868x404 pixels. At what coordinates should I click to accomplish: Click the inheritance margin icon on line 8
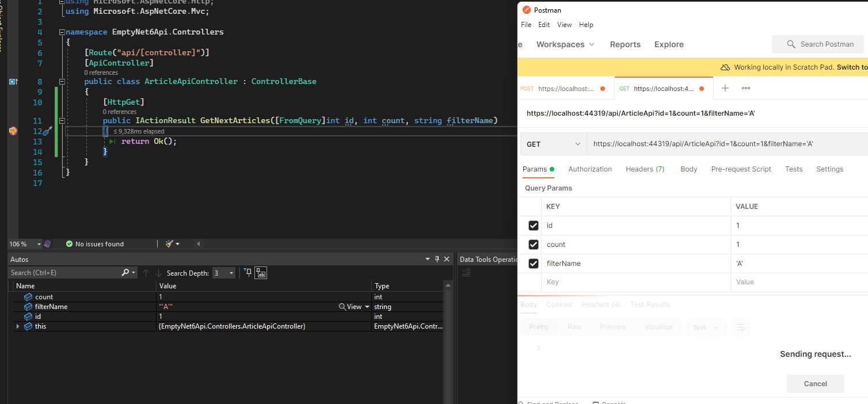click(x=13, y=82)
